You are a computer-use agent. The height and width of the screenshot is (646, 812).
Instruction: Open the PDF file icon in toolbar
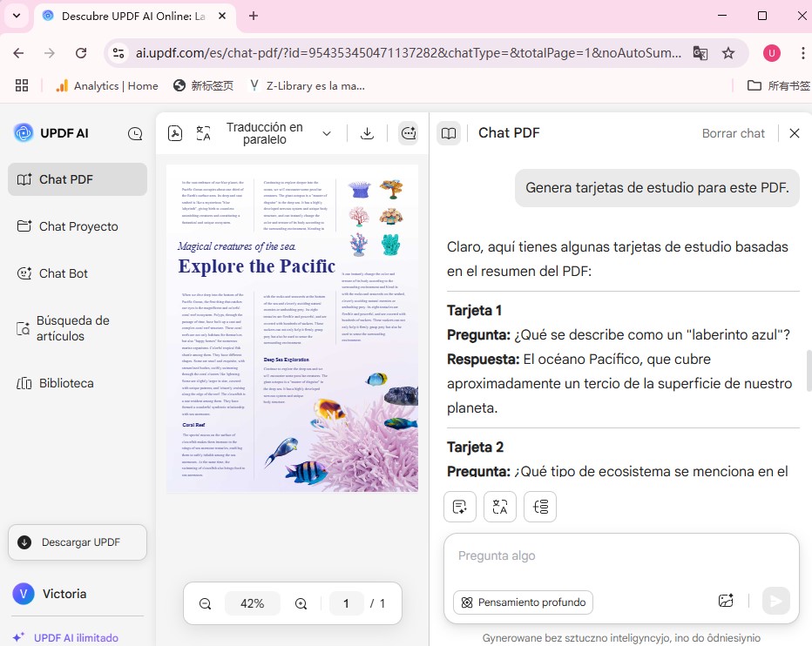(x=175, y=133)
